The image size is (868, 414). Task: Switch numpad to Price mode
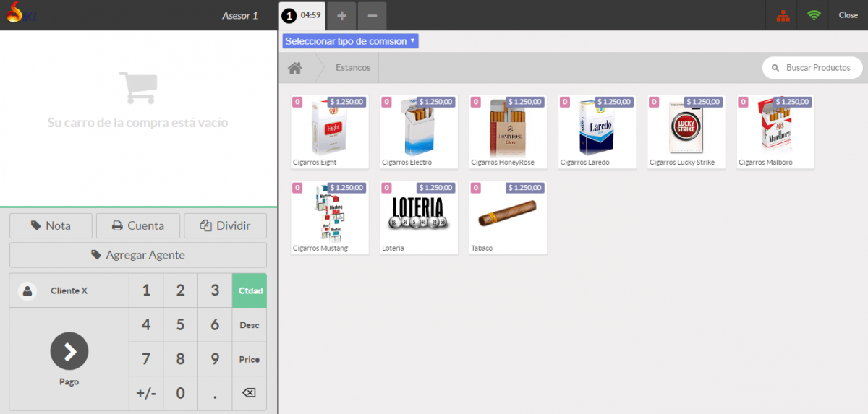[x=249, y=359]
